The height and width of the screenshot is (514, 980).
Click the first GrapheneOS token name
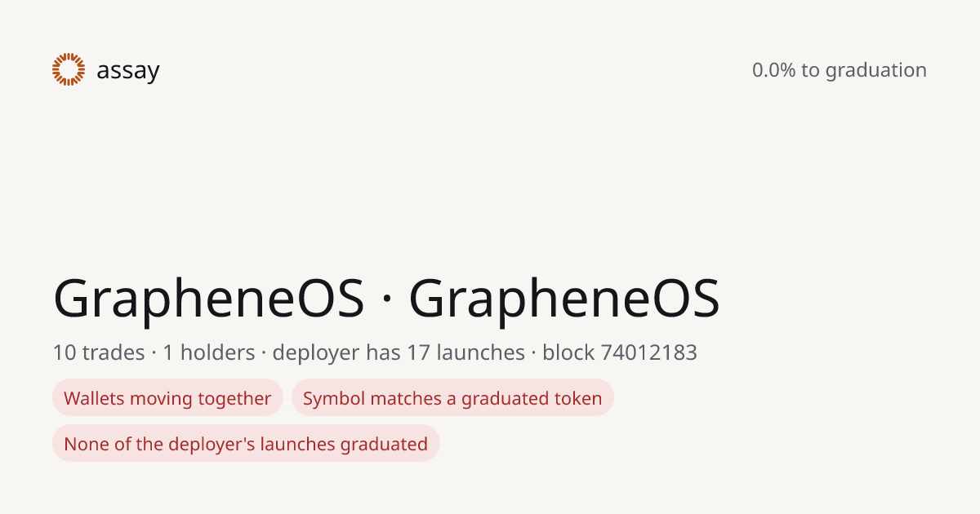tap(209, 299)
